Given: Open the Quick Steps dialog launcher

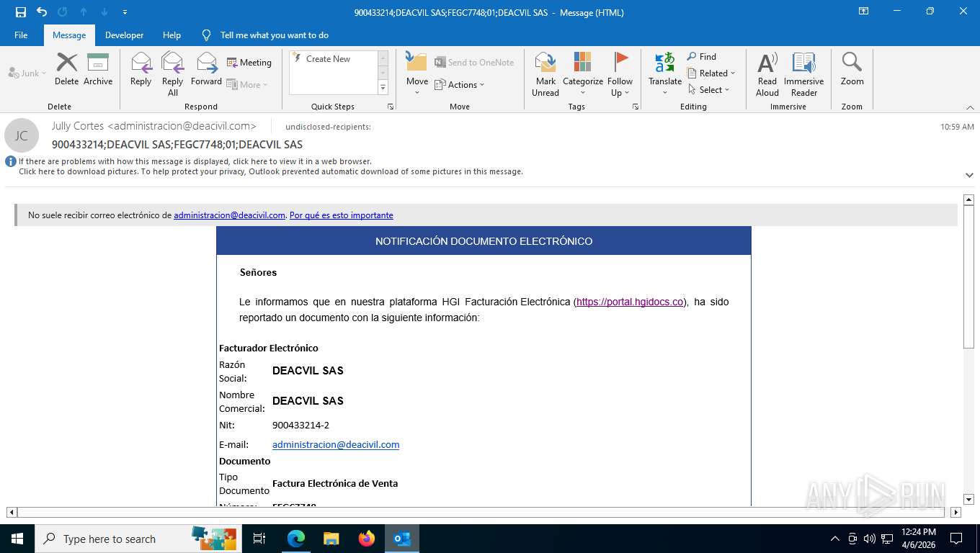Looking at the screenshot, I should 391,107.
